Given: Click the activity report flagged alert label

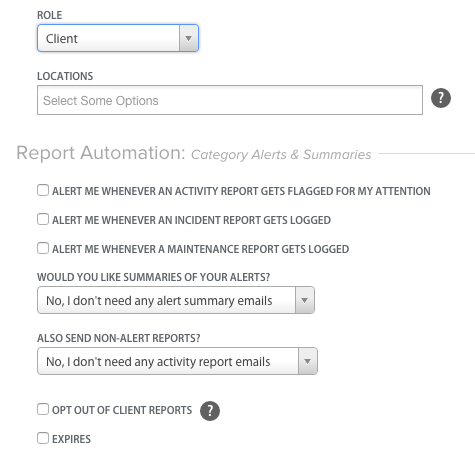Looking at the screenshot, I should point(241,191).
